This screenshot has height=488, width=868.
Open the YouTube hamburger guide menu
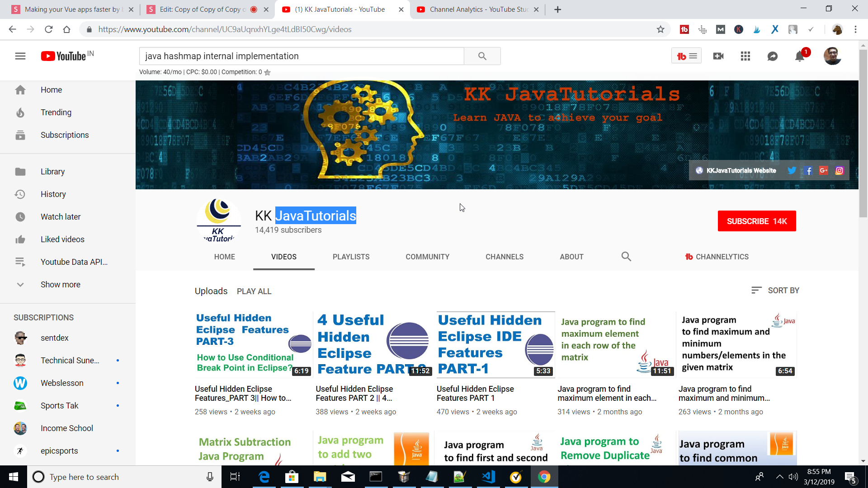[x=20, y=56]
